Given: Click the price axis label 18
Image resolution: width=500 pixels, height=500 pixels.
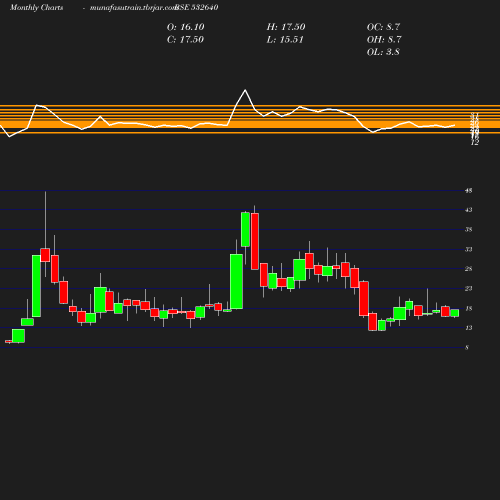Looking at the screenshot, I should pyautogui.click(x=469, y=308).
